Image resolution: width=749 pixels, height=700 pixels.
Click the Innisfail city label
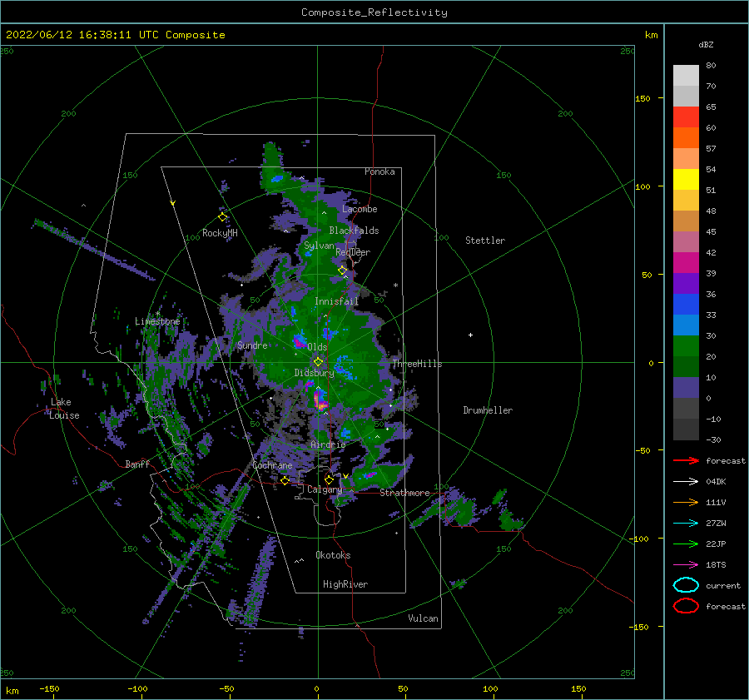click(336, 301)
